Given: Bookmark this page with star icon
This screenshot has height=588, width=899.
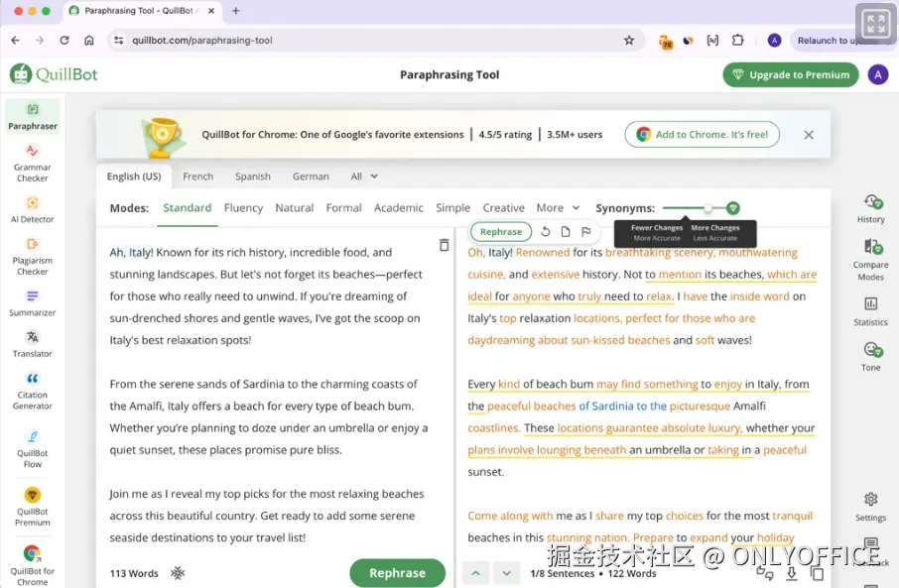Looking at the screenshot, I should [629, 40].
